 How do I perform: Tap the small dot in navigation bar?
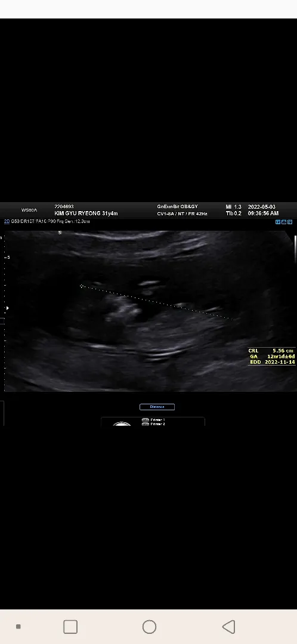click(x=18, y=627)
